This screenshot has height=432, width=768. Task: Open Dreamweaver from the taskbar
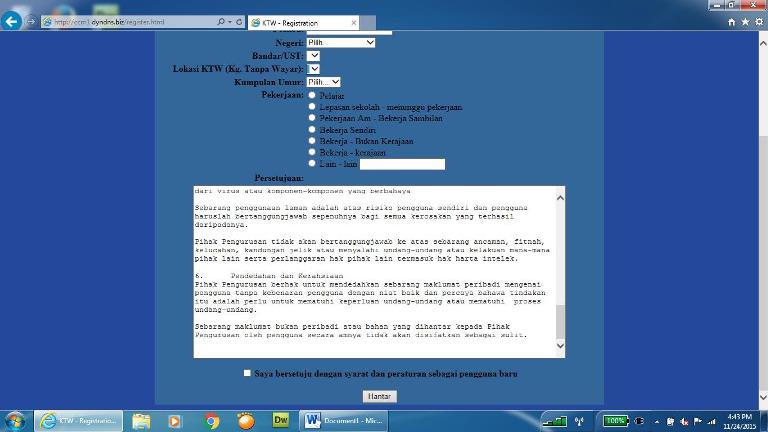pyautogui.click(x=280, y=421)
